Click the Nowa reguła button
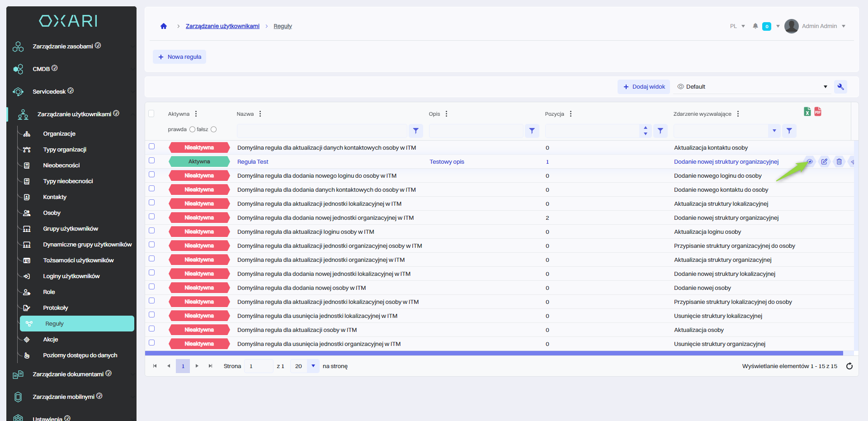This screenshot has width=868, height=421. (179, 57)
